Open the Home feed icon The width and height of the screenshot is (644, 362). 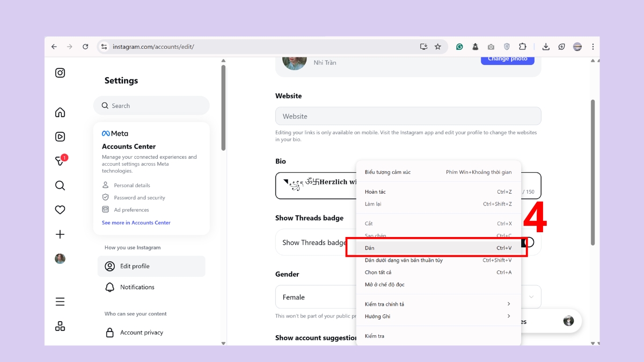[60, 112]
